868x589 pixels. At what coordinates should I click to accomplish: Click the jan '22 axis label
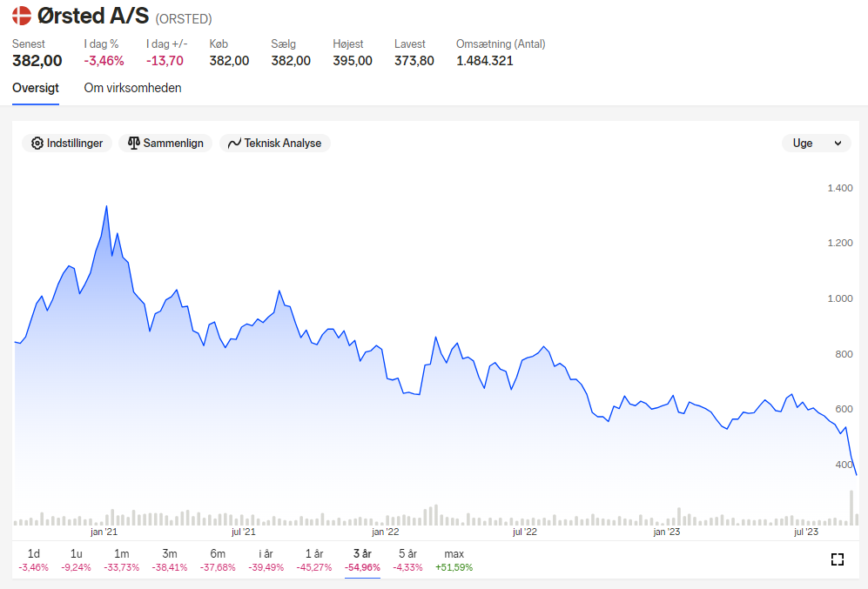pos(386,532)
